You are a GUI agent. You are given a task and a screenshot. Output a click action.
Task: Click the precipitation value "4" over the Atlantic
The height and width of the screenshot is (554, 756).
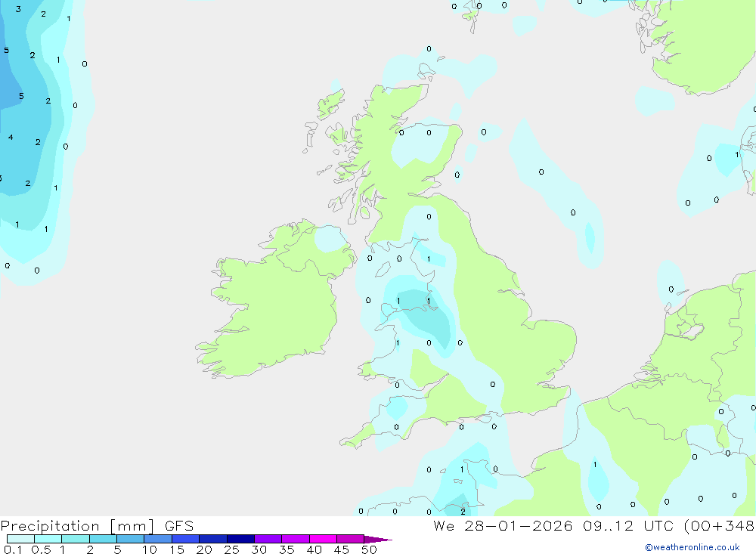[x=11, y=138]
